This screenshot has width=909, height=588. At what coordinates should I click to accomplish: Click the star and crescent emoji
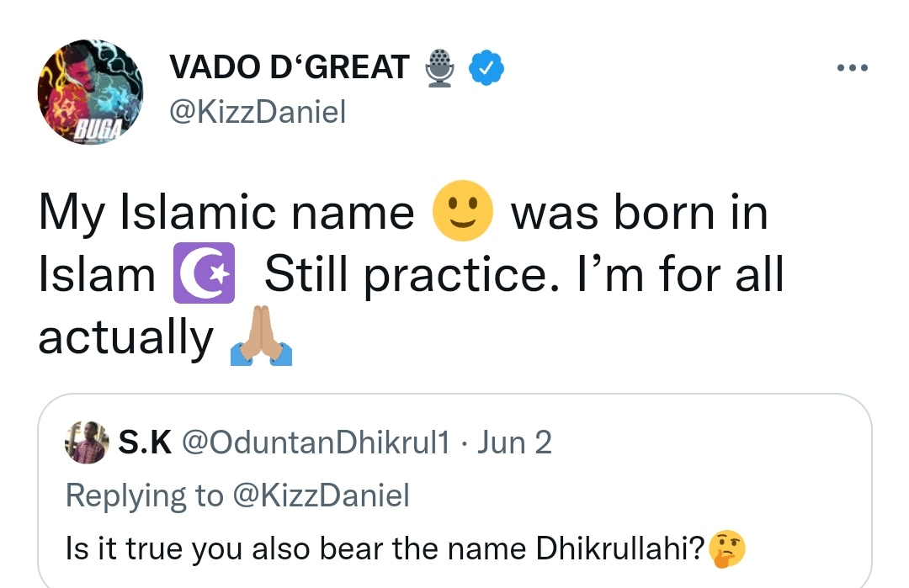[203, 274]
